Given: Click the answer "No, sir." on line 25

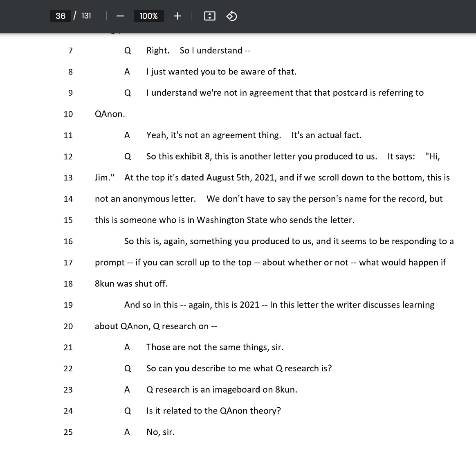Looking at the screenshot, I should 161,432.
